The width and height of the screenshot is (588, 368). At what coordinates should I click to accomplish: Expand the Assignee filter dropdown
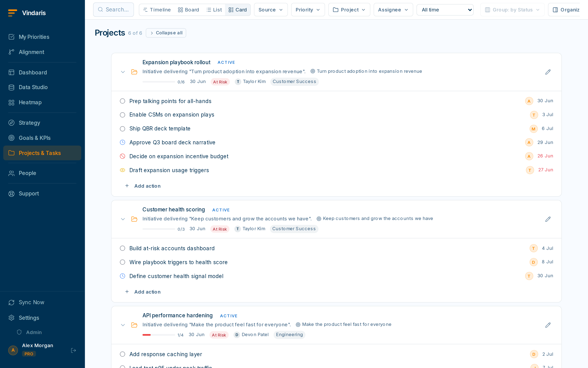(393, 10)
